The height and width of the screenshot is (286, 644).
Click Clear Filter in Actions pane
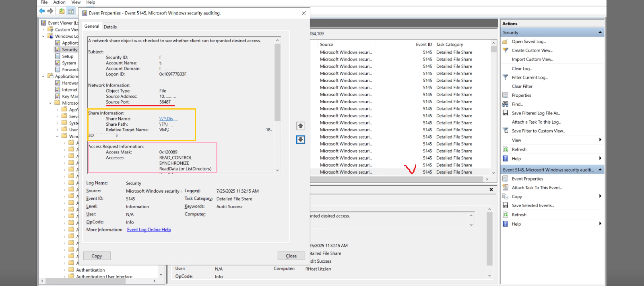(x=522, y=86)
